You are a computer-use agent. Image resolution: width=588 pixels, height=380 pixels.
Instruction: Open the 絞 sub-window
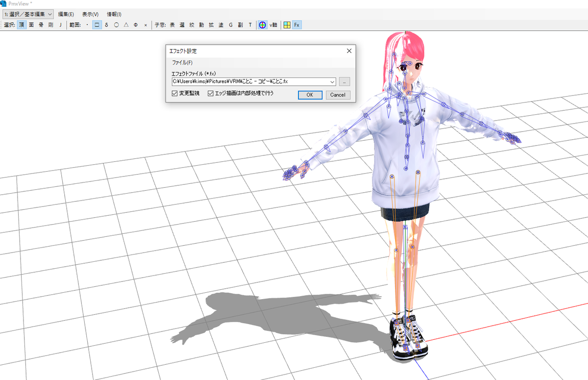192,25
